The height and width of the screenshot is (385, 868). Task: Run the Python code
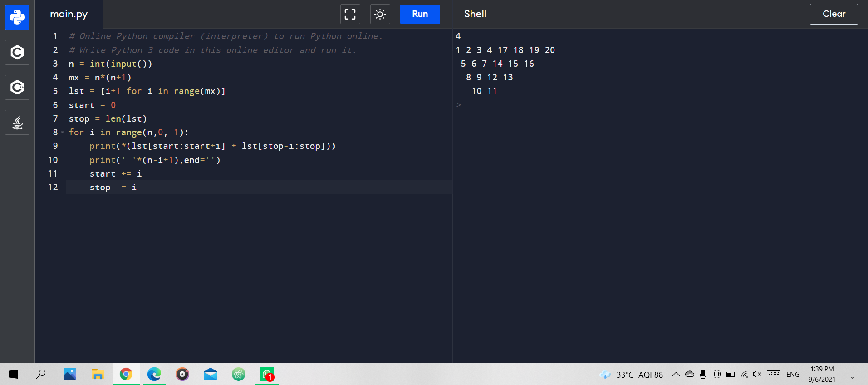pos(420,14)
